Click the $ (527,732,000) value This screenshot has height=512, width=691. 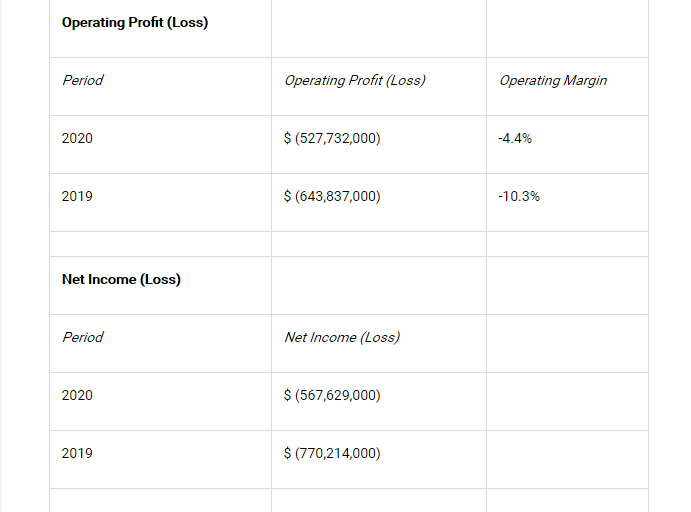coord(332,138)
